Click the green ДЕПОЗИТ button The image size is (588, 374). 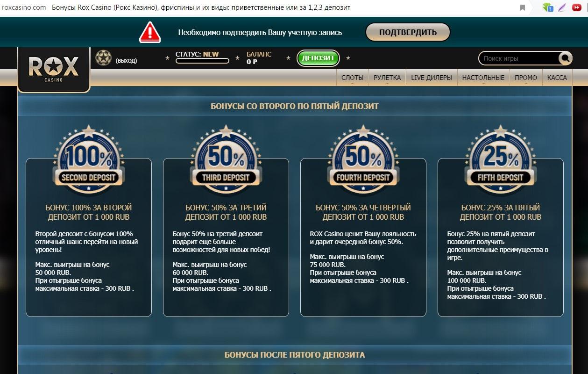tap(319, 58)
